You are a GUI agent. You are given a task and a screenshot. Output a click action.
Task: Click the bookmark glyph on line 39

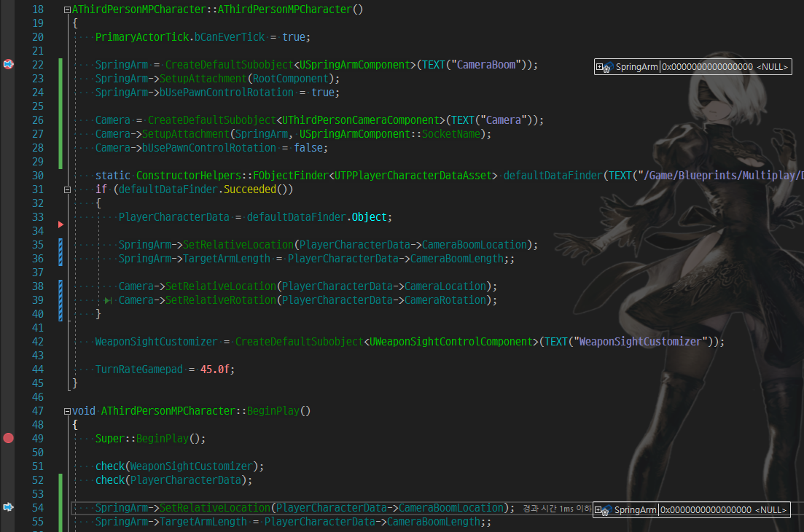click(108, 300)
